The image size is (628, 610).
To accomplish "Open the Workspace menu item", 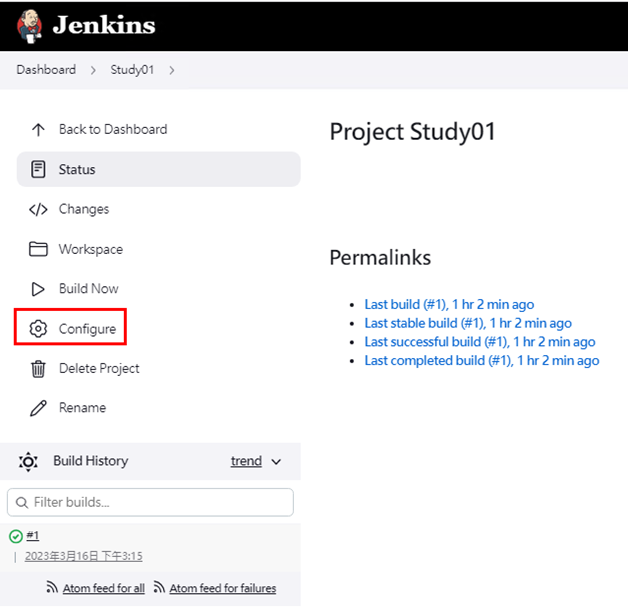I will (90, 249).
